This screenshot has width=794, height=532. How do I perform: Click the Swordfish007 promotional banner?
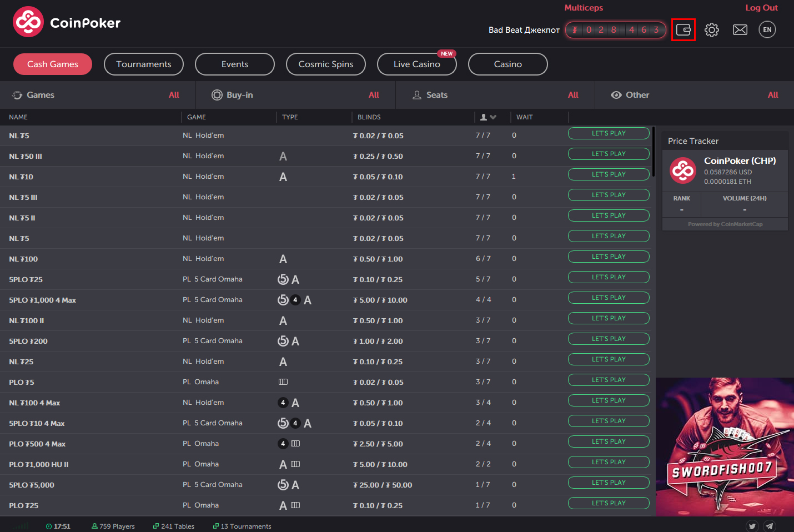[x=725, y=447]
